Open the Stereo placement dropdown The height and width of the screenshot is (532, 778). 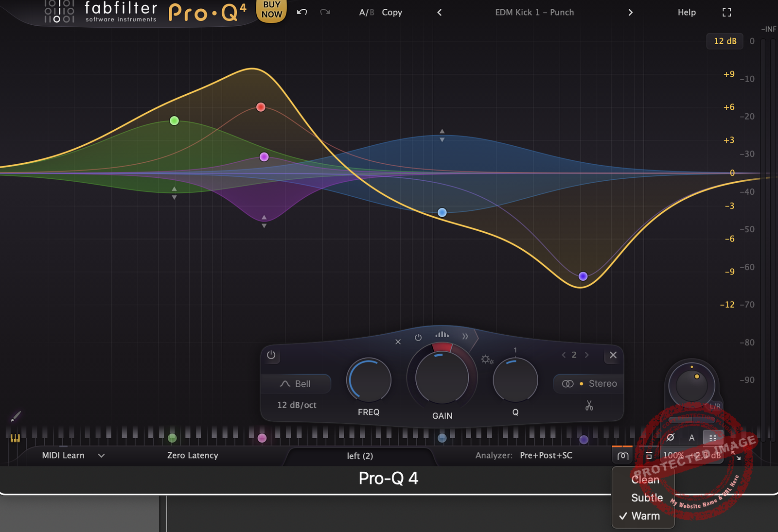(x=589, y=384)
